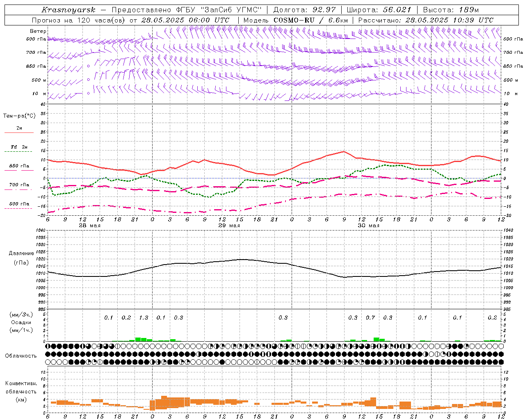Click the 'Широта: 56.021' latitude value

click(379, 10)
